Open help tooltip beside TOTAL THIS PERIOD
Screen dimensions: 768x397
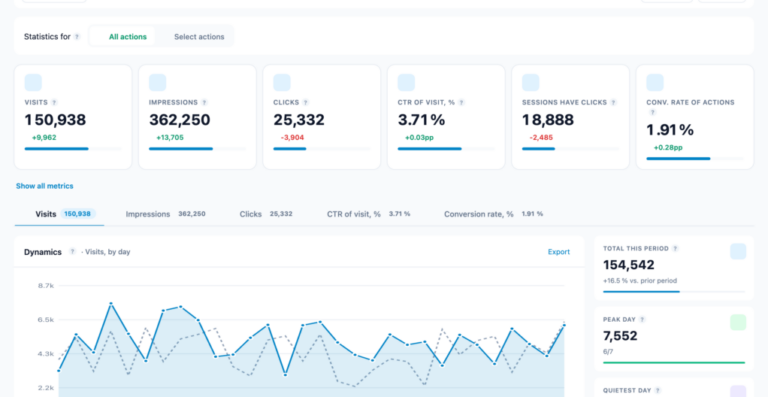pyautogui.click(x=675, y=249)
